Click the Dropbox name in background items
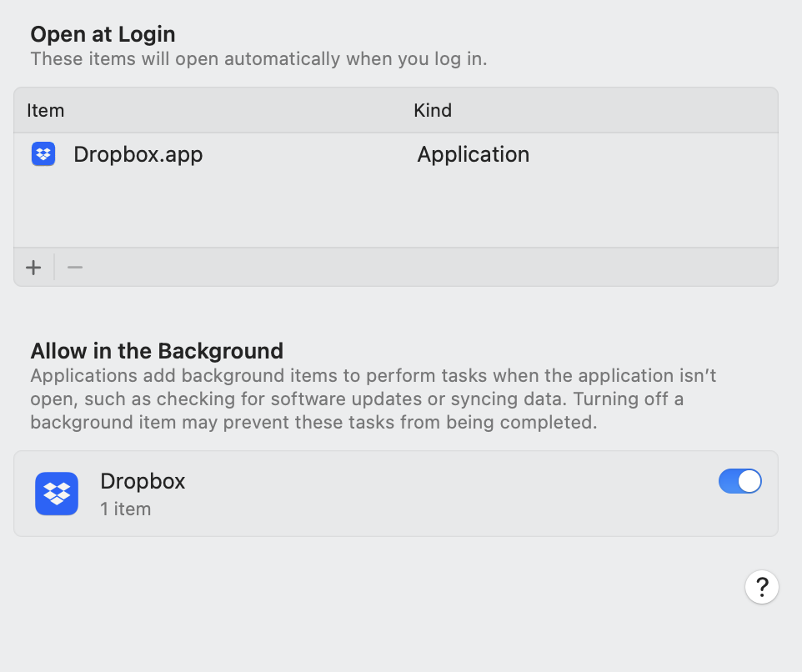Image resolution: width=802 pixels, height=672 pixels. [x=143, y=481]
